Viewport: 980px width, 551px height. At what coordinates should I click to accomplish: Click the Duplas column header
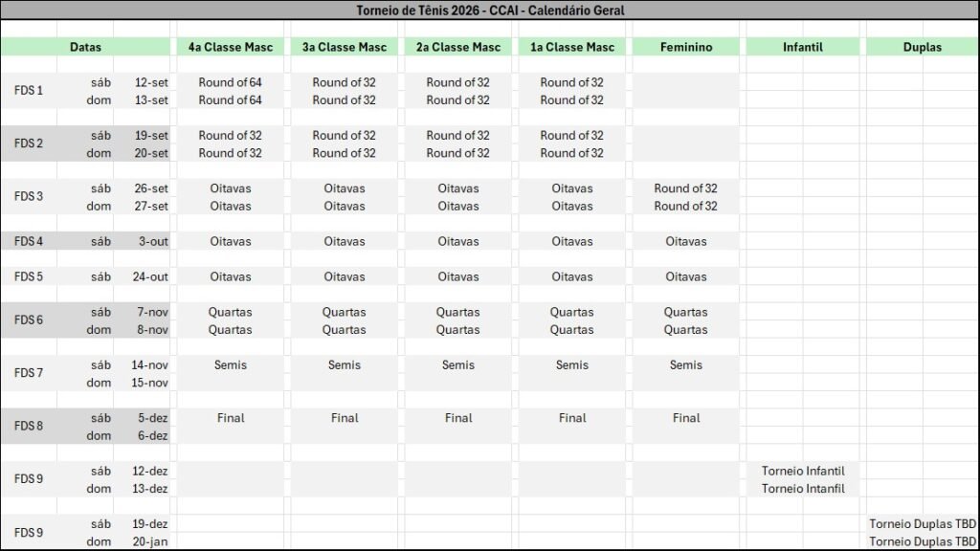[x=922, y=47]
